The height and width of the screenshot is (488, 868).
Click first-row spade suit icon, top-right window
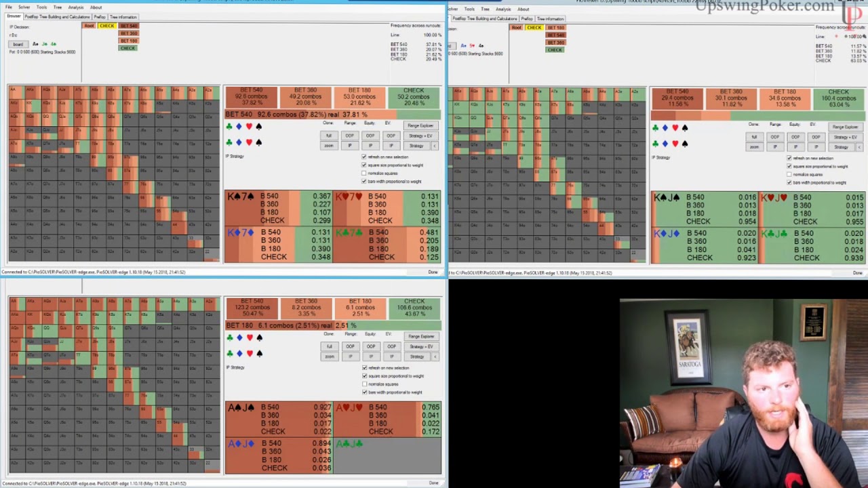pyautogui.click(x=685, y=128)
